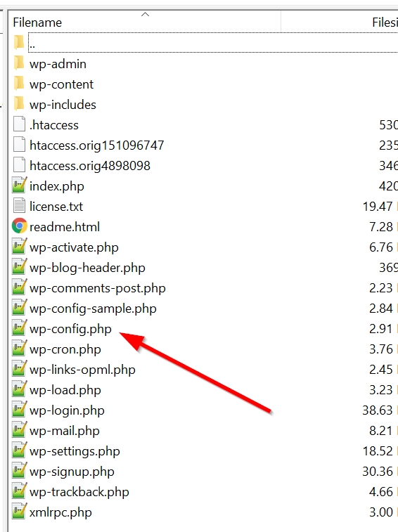Select the wp-config.php file name
This screenshot has height=532, width=398.
pyautogui.click(x=70, y=328)
